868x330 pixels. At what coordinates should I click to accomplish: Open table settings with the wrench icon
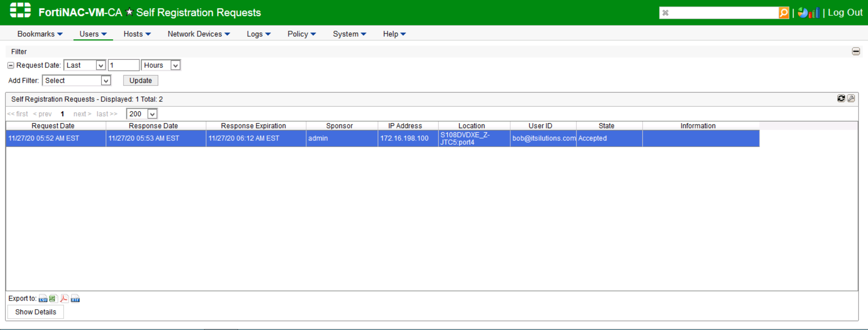point(851,99)
